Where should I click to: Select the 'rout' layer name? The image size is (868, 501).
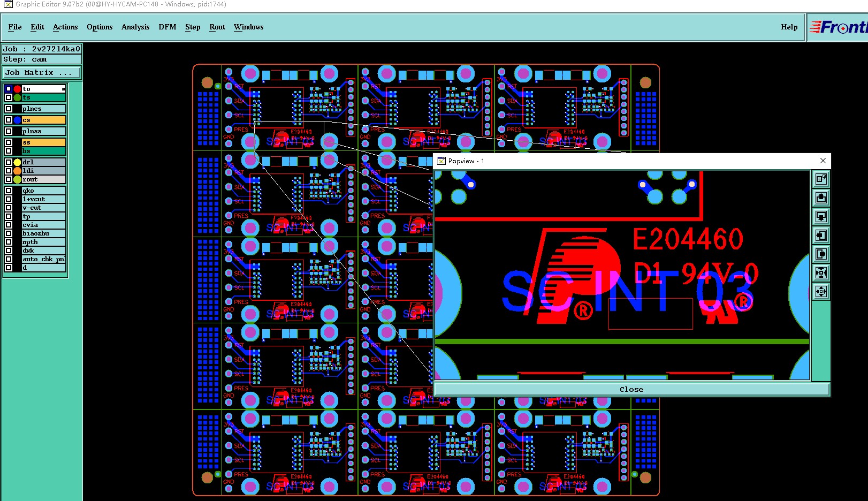(43, 179)
